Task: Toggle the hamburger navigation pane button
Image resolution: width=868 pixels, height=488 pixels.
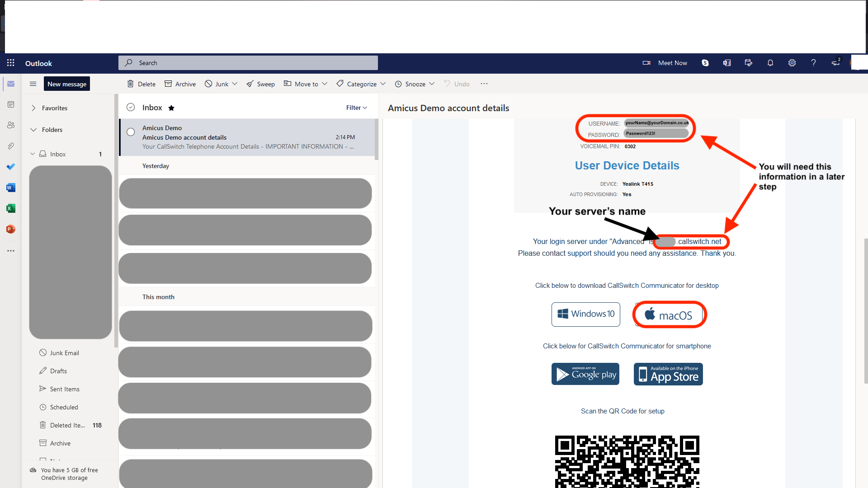Action: click(x=33, y=84)
